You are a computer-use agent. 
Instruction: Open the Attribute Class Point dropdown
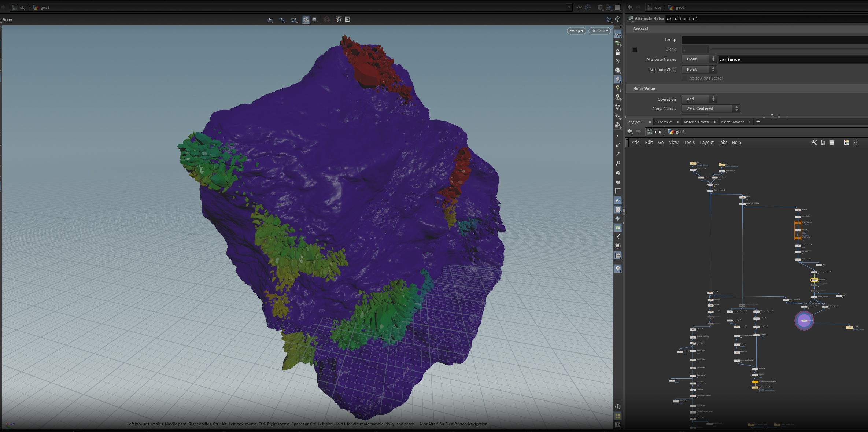699,69
